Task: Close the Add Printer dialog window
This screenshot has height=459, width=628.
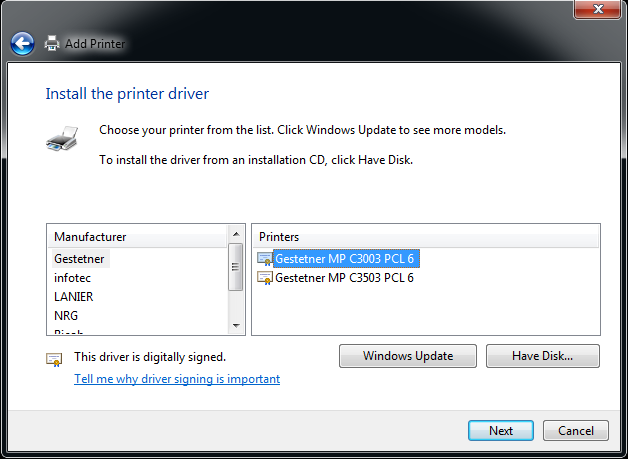Action: tap(600, 10)
